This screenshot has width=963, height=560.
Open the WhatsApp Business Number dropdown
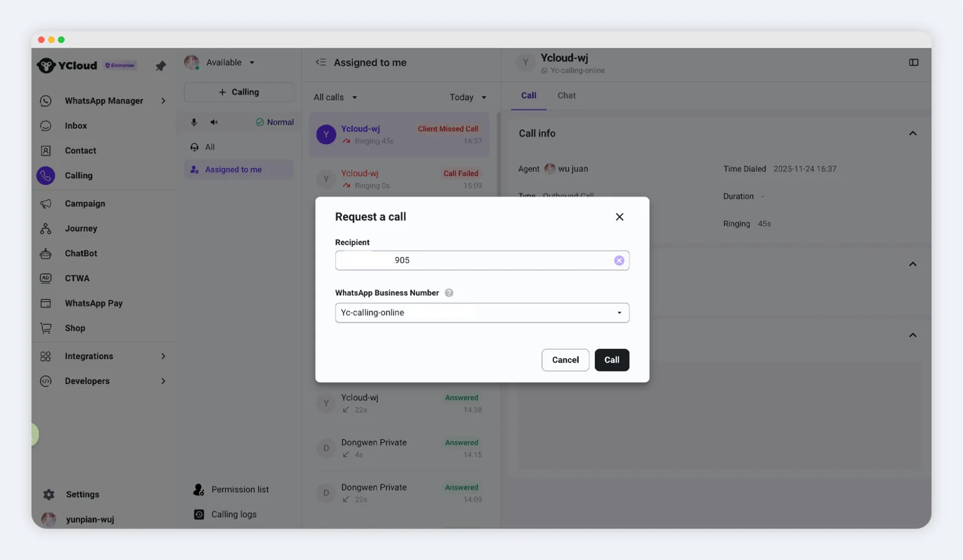[x=482, y=313]
